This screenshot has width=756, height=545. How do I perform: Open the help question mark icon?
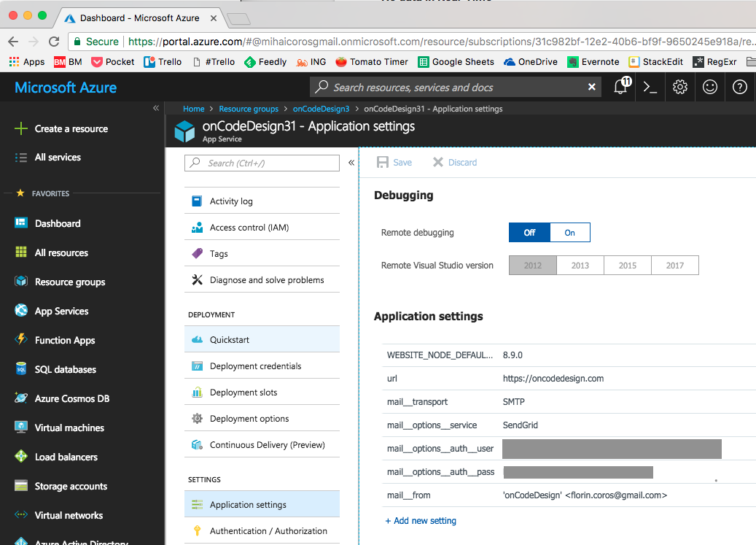[x=740, y=88]
